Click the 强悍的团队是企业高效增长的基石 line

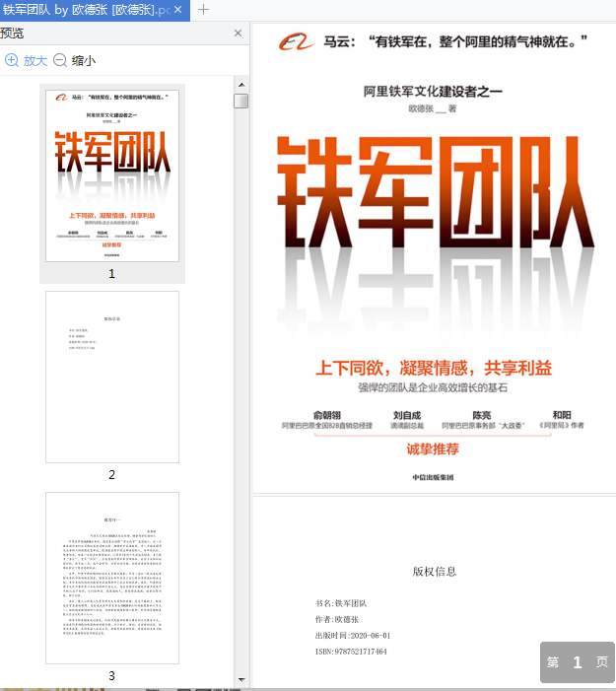pos(433,387)
